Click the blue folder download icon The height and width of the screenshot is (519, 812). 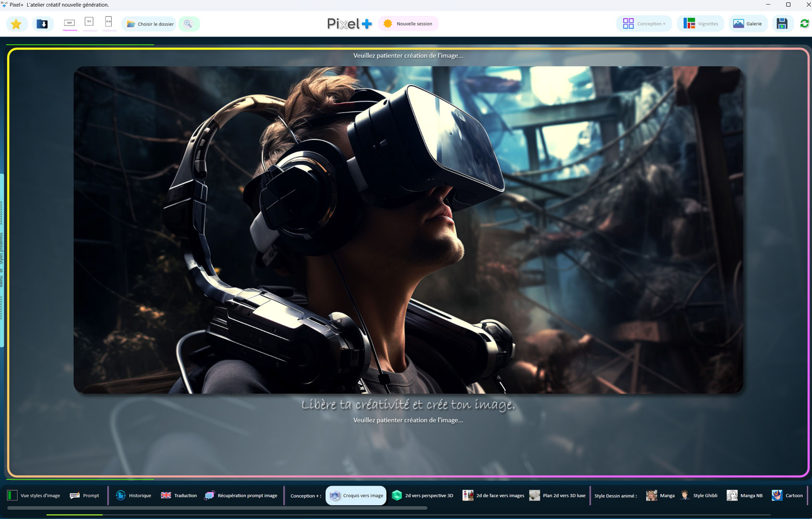pyautogui.click(x=42, y=24)
